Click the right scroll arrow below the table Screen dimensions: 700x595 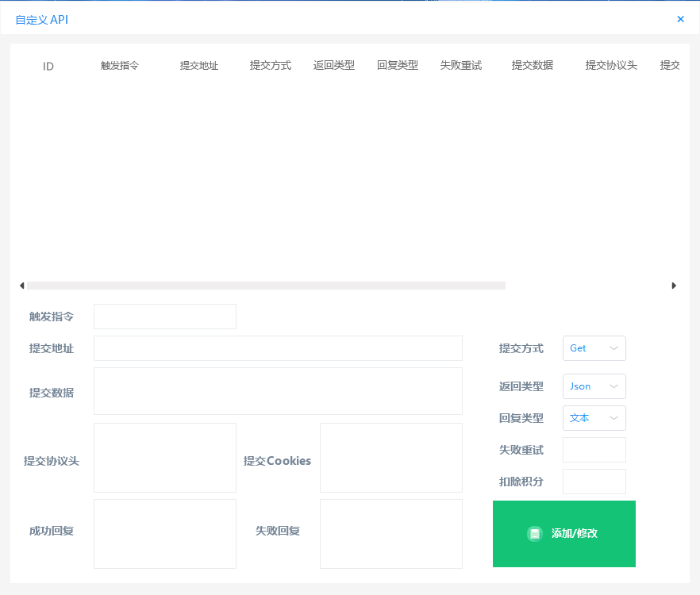(674, 285)
